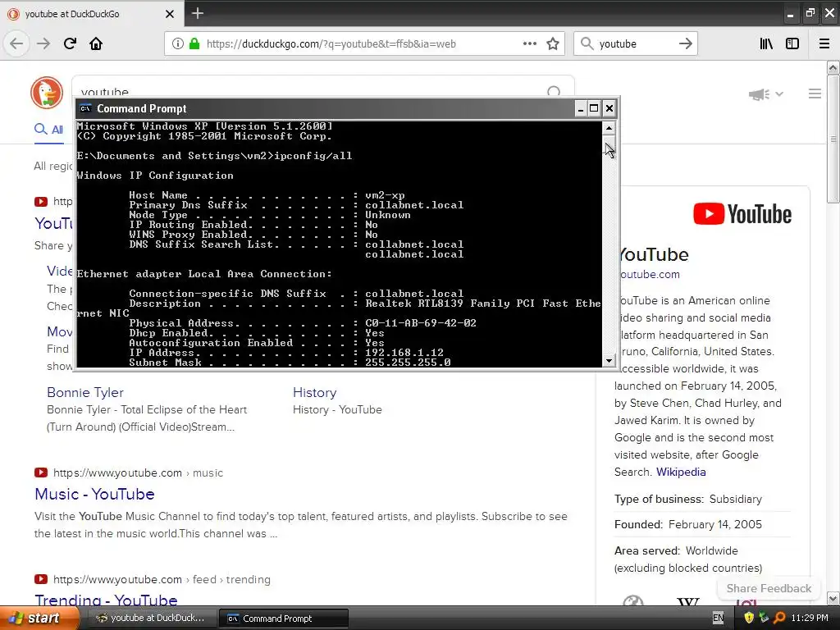Click the browser search box with youtube
The height and width of the screenshot is (630, 840).
[x=635, y=44]
